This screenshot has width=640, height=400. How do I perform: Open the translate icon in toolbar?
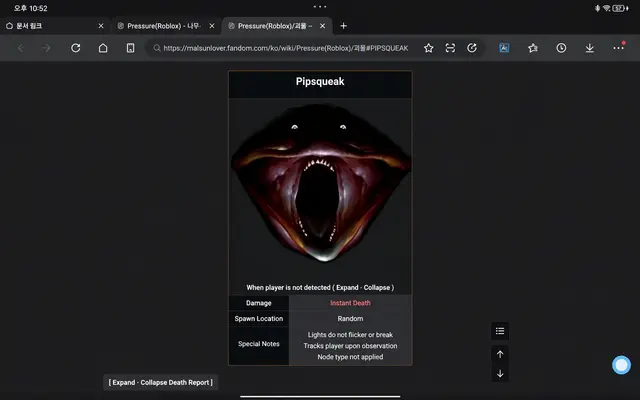(504, 48)
